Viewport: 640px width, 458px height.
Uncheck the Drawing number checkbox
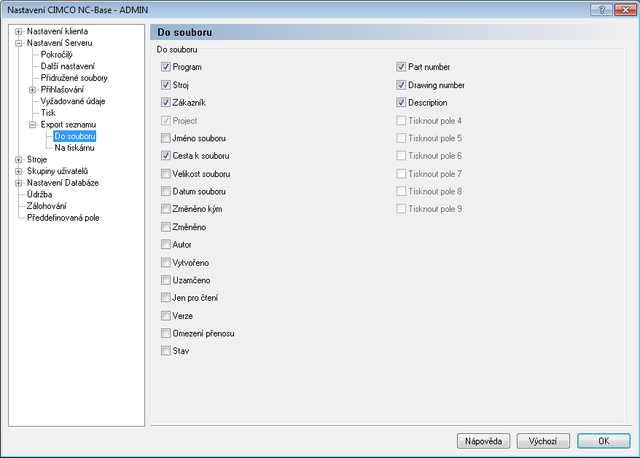401,85
